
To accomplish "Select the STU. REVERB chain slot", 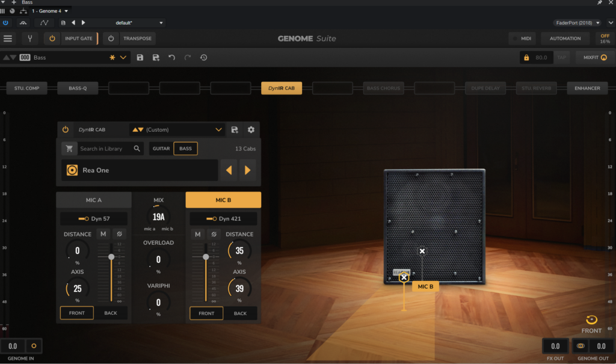I will (536, 88).
